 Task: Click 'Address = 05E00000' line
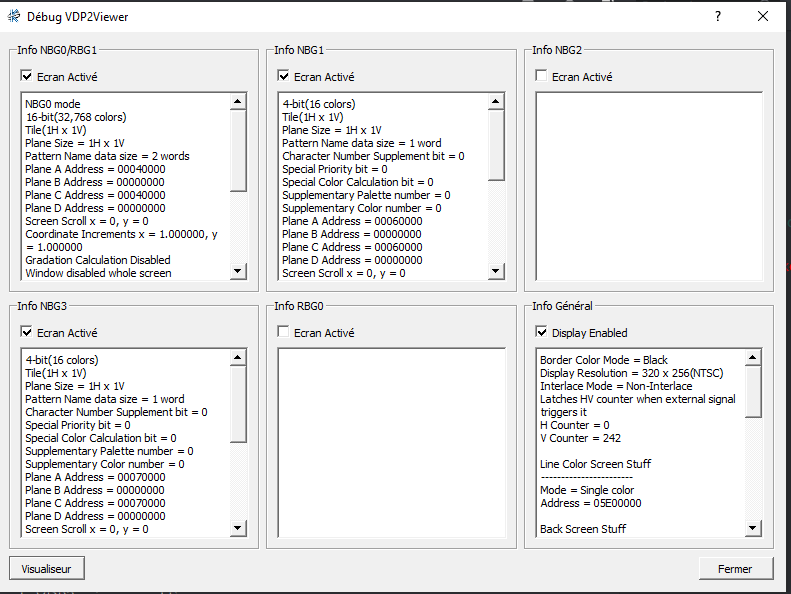click(x=591, y=503)
